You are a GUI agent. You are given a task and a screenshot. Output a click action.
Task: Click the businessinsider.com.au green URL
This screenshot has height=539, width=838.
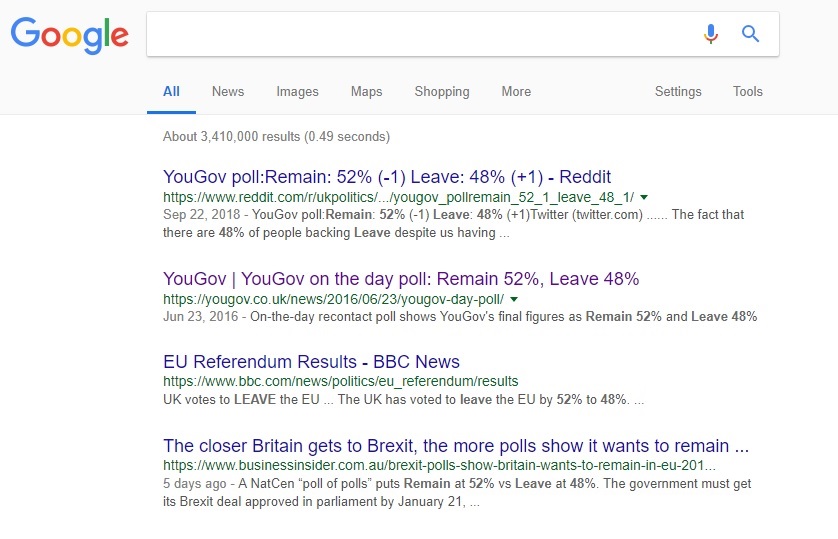pos(439,465)
